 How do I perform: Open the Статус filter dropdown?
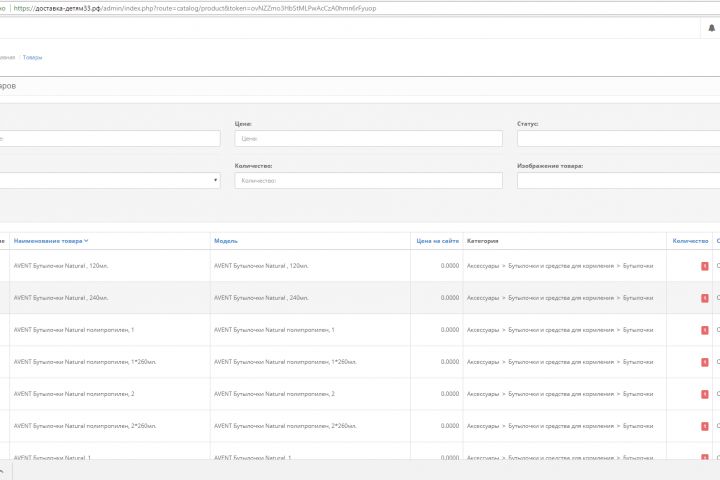pyautogui.click(x=617, y=139)
